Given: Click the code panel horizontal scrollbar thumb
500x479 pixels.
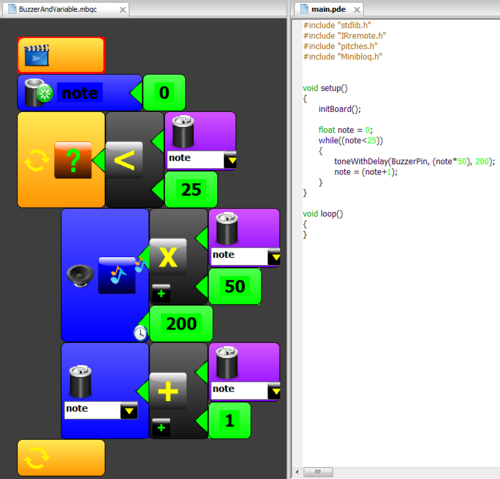Looking at the screenshot, I should pyautogui.click(x=318, y=472).
